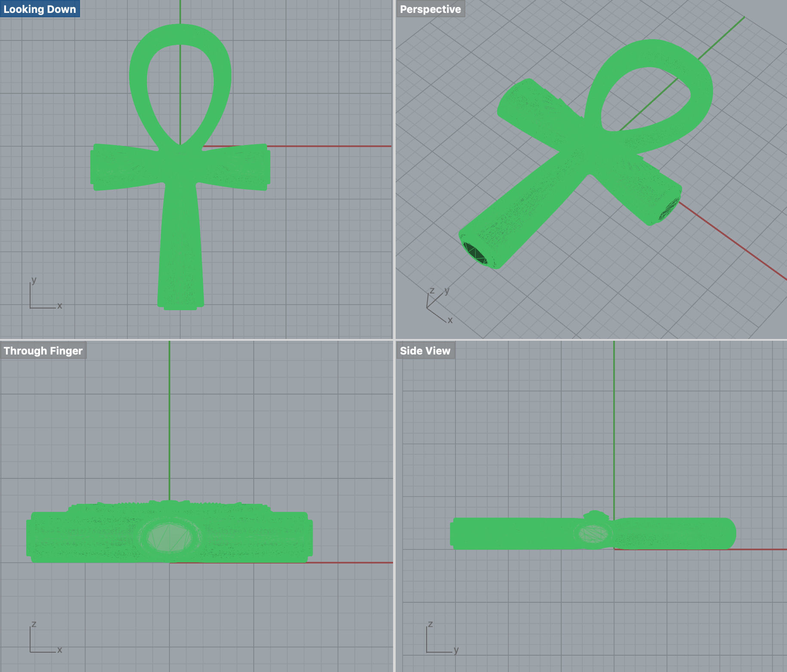Screen dimensions: 787x672
Task: Select the Perspective viewport label
Action: click(430, 9)
